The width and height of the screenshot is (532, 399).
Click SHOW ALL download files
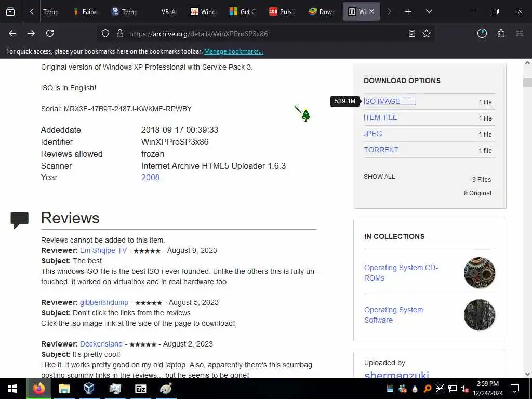click(379, 177)
